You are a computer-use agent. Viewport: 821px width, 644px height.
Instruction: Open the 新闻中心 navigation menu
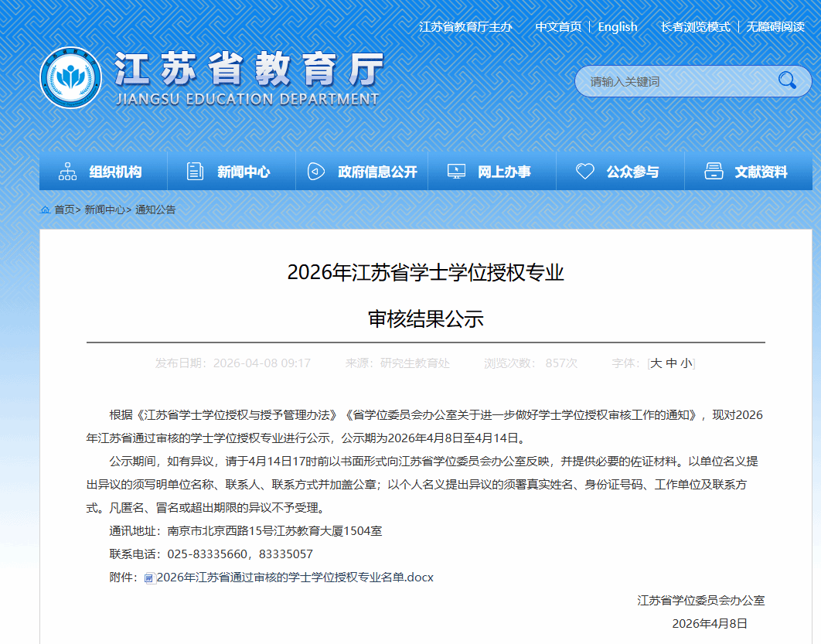(244, 172)
